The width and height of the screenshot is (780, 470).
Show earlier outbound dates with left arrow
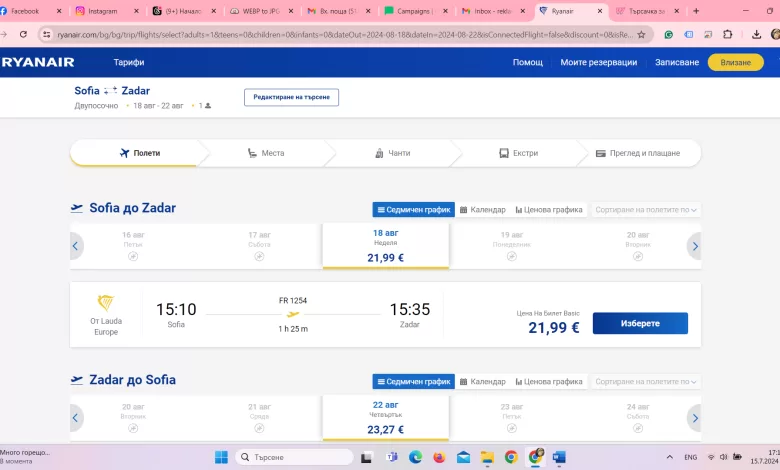click(x=76, y=246)
